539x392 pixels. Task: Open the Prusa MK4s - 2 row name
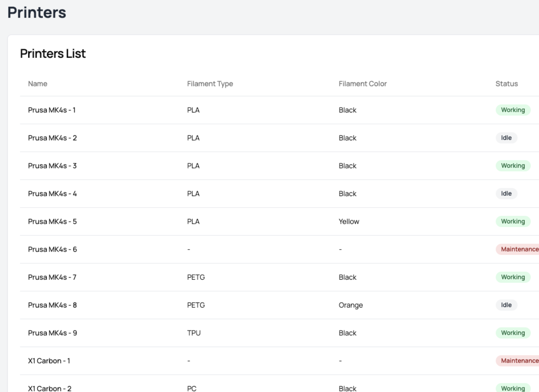(52, 138)
